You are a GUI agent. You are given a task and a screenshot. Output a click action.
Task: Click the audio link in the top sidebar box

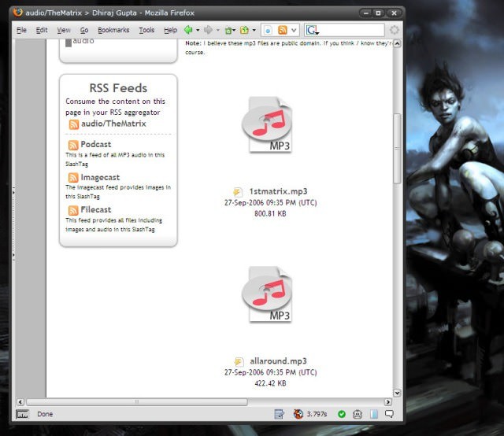[83, 41]
